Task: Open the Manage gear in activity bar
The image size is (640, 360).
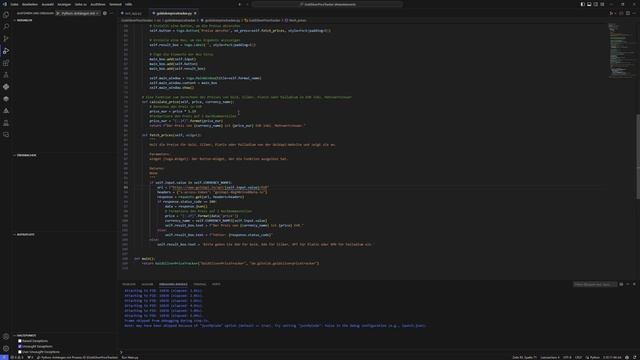Action: pyautogui.click(x=6, y=349)
